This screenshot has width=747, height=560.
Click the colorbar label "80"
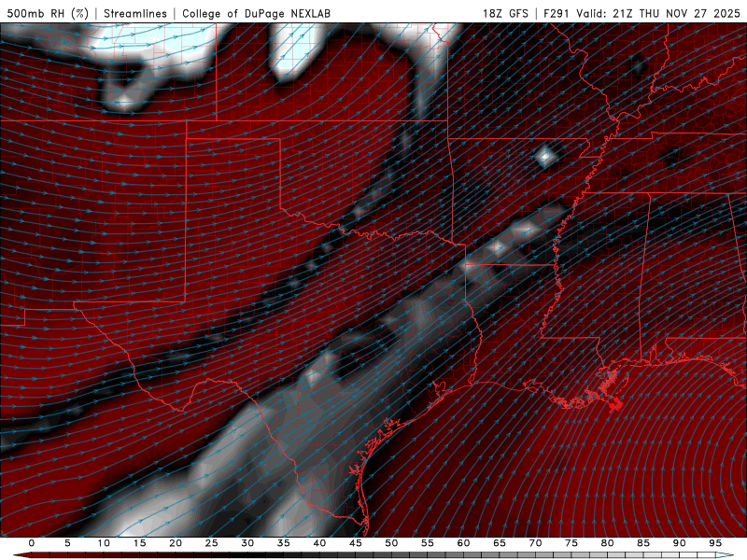pos(607,543)
